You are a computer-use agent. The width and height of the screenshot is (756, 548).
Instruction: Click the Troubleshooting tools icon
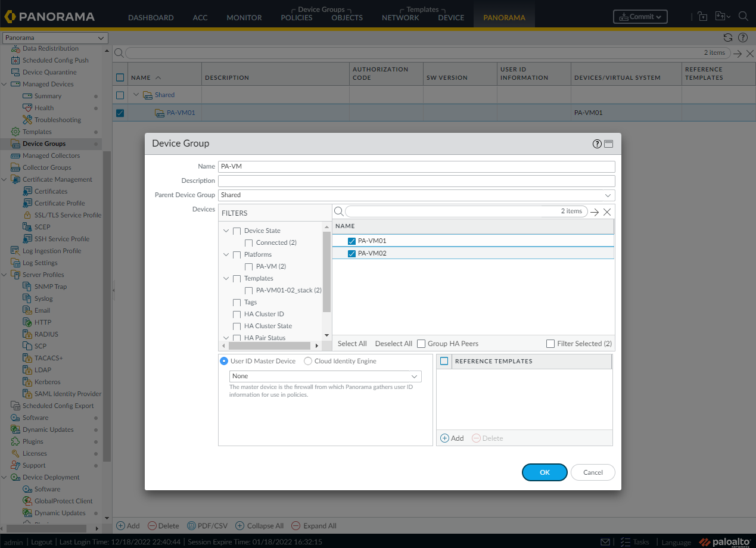pos(27,120)
